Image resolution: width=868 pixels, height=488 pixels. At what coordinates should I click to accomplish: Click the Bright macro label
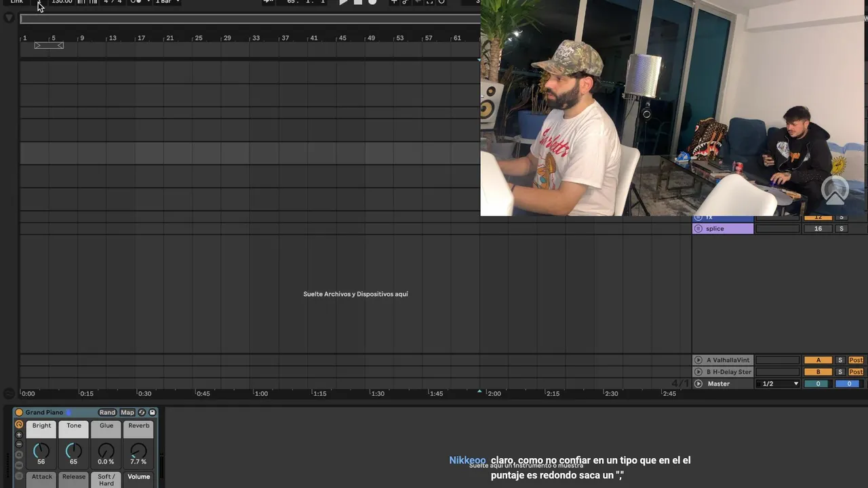coord(41,426)
